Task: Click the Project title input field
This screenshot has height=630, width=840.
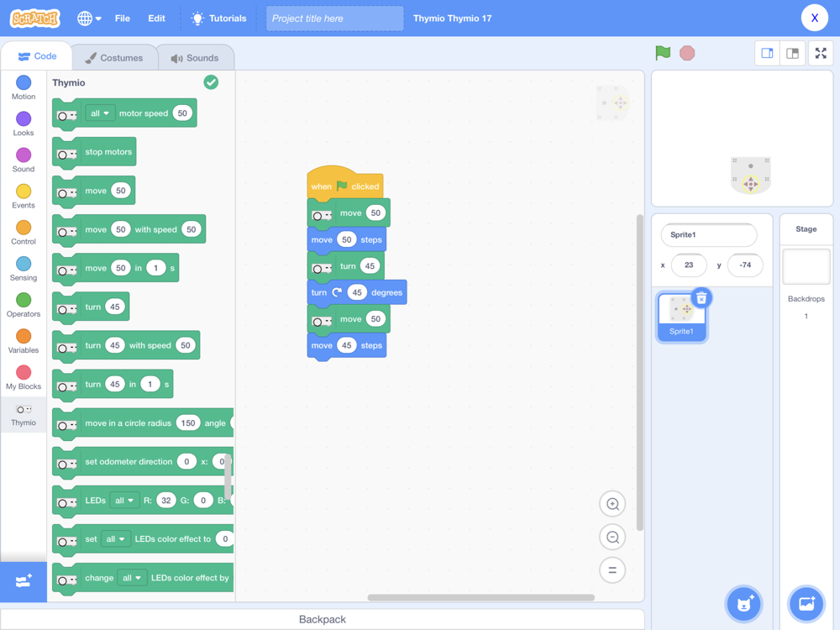Action: coord(334,18)
